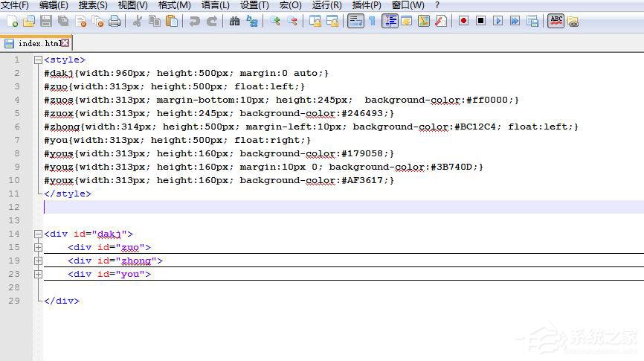The height and width of the screenshot is (361, 644).
Task: Open the 搜索(S) menu
Action: tap(93, 5)
